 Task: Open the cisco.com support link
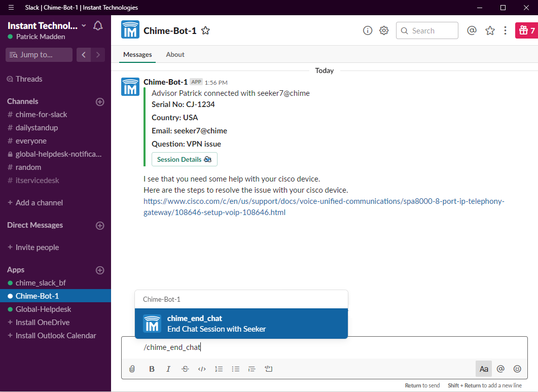pos(324,206)
